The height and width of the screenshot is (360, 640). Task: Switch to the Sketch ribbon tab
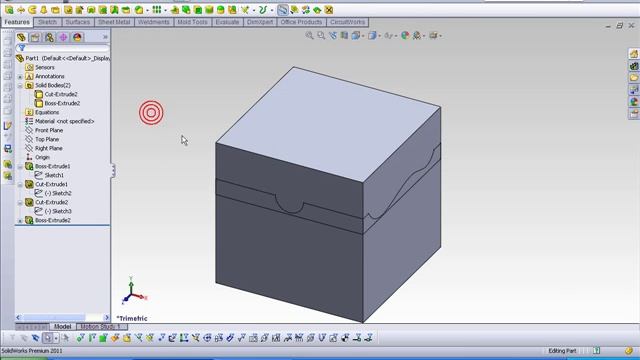tap(47, 22)
